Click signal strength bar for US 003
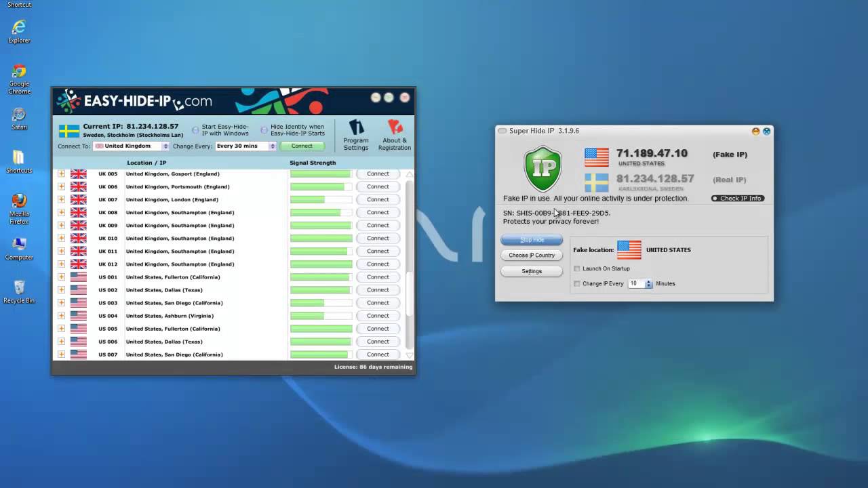Image resolution: width=868 pixels, height=488 pixels. tap(321, 302)
